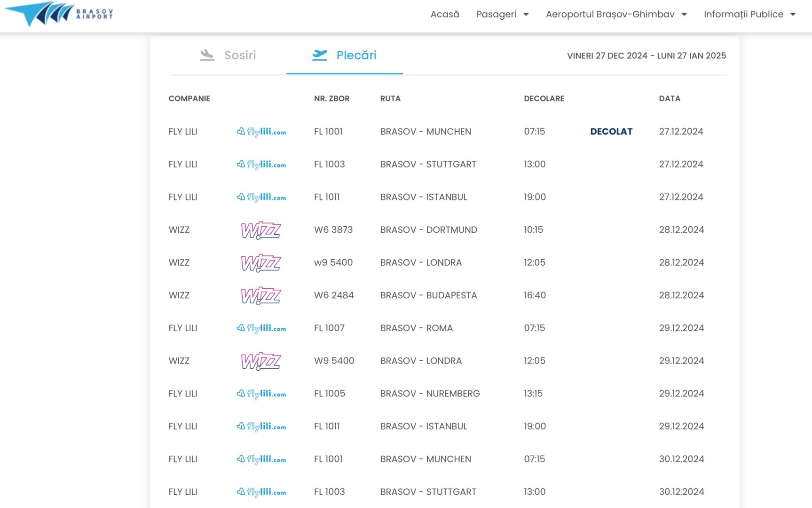
Task: Click BRASOV - STUTTGART route on 27.12.2024
Action: coord(428,164)
